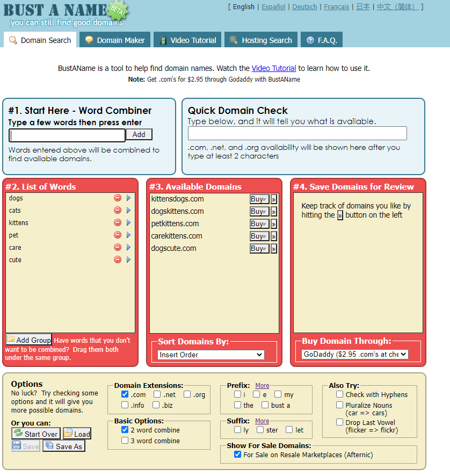Check the Check with Hyphens option
This screenshot has width=450, height=476.
click(x=339, y=394)
